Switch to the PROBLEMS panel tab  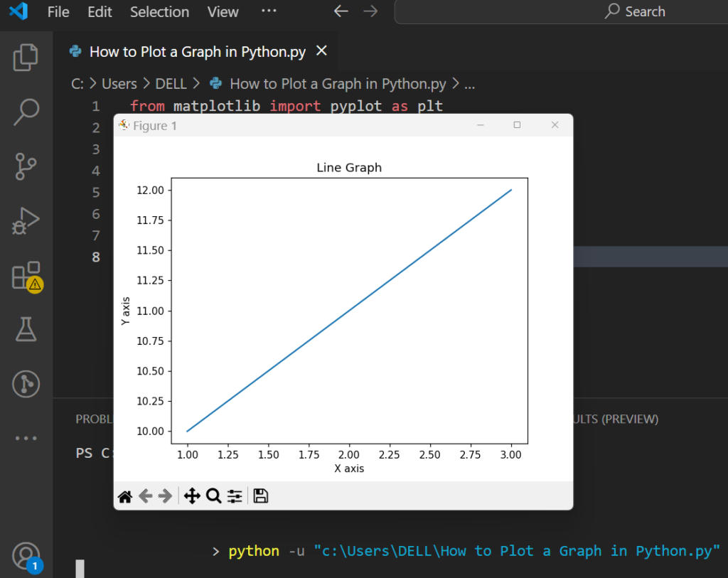tap(95, 419)
